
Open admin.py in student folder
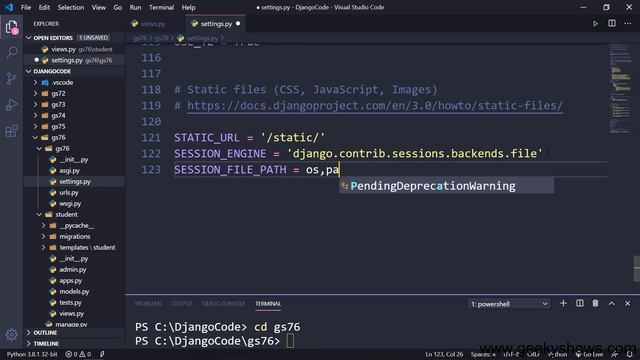click(73, 269)
